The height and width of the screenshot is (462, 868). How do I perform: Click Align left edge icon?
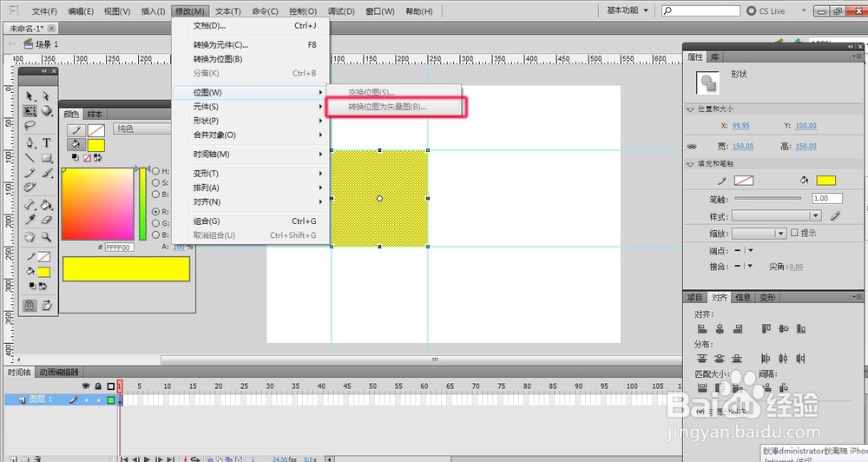[x=702, y=328]
